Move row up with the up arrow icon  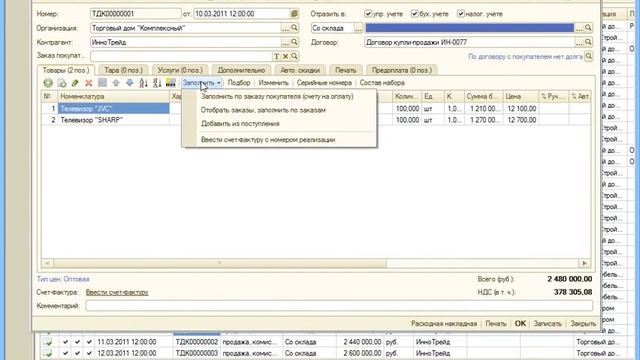point(116,83)
